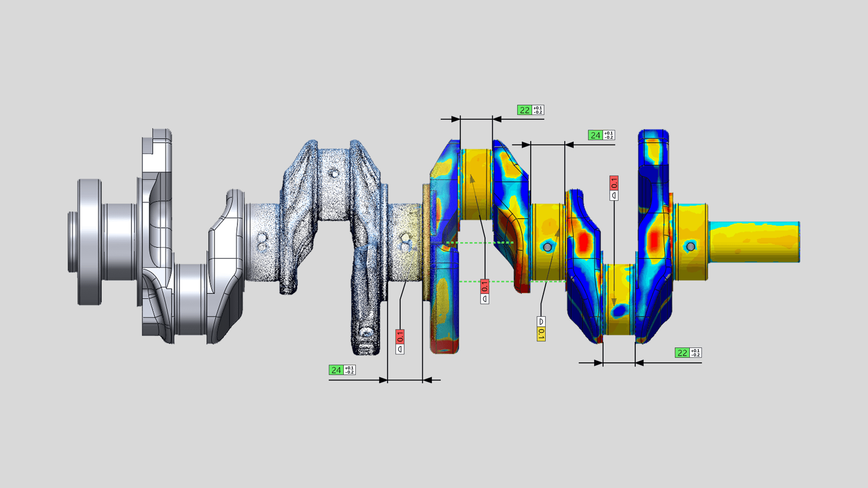Image resolution: width=868 pixels, height=488 pixels.
Task: Toggle the upper green dashed section line
Action: (479, 243)
